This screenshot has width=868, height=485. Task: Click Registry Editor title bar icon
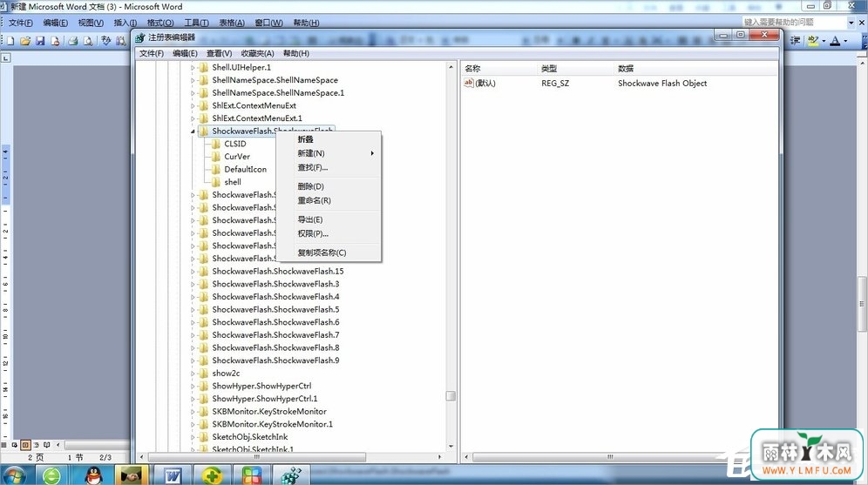[140, 37]
